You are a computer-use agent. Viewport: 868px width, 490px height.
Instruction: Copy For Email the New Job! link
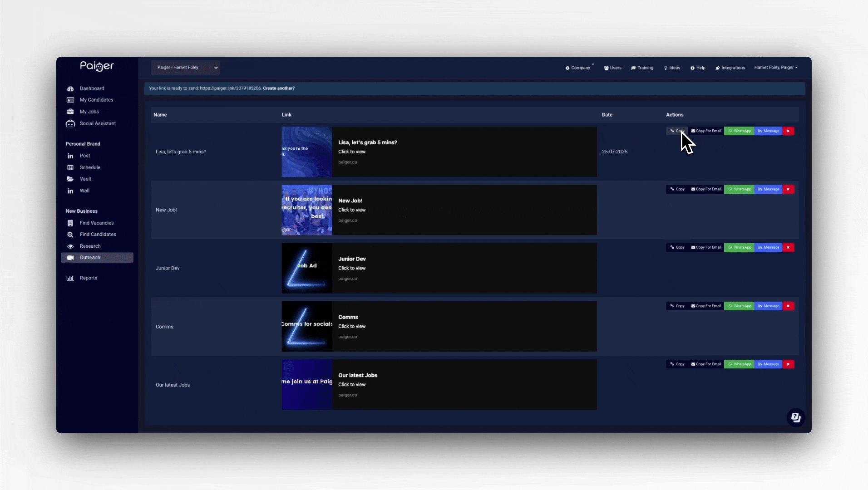(x=706, y=189)
